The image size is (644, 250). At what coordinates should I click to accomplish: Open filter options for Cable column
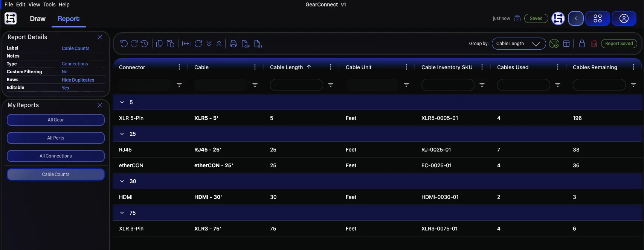tap(255, 85)
